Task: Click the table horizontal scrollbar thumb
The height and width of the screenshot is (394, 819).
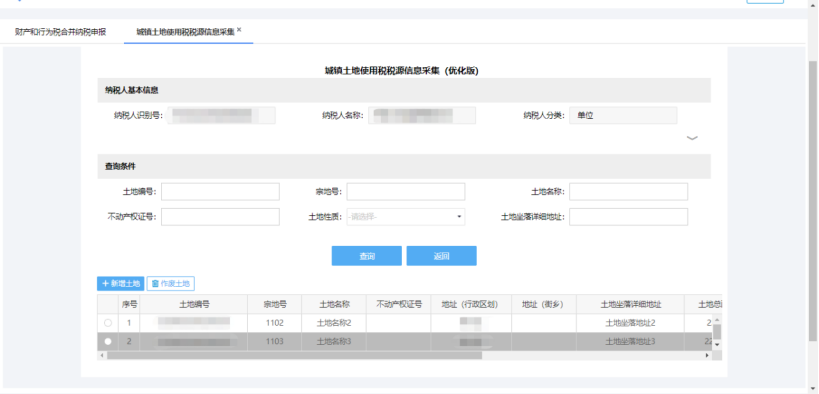Action: 294,355
